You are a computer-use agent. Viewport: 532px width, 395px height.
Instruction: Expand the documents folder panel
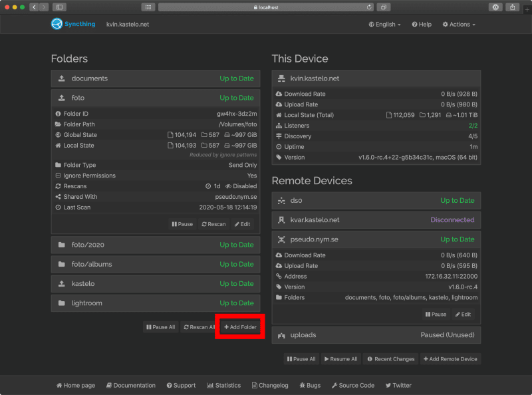(x=156, y=78)
